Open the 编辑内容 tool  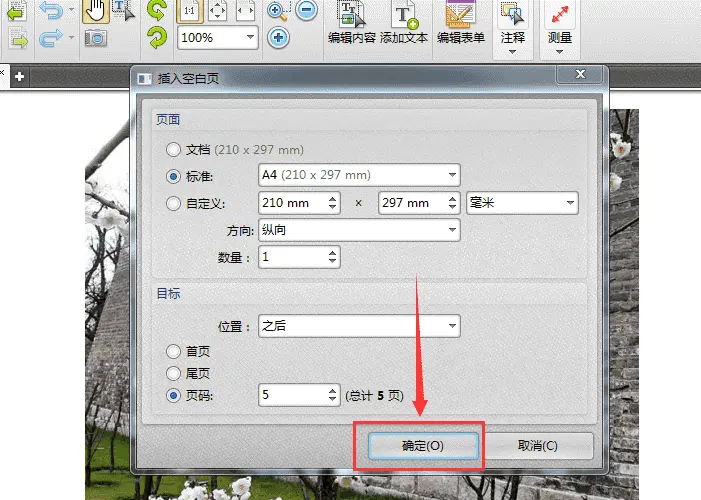352,22
